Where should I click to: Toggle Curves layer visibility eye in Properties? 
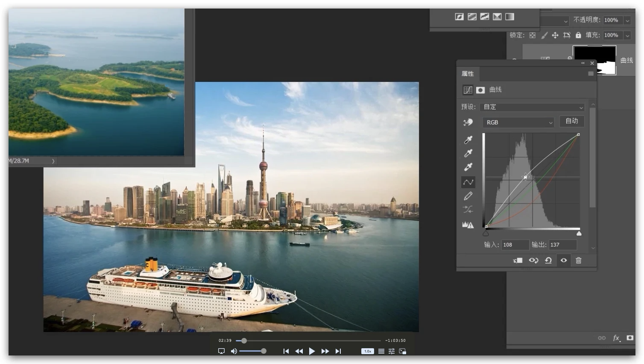click(x=564, y=260)
